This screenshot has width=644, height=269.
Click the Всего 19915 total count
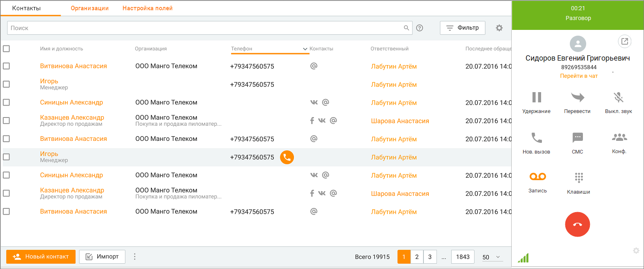click(x=372, y=257)
